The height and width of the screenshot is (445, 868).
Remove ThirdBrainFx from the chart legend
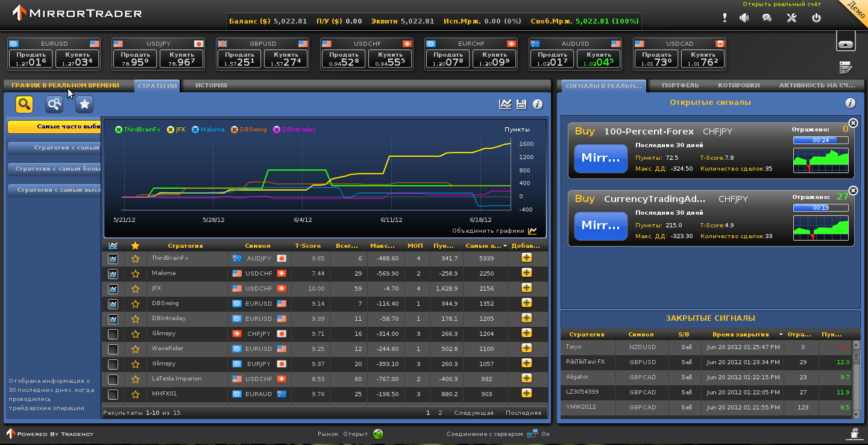(118, 130)
